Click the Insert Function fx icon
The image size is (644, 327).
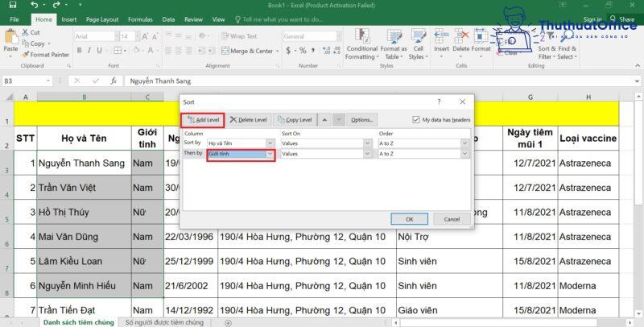(114, 81)
